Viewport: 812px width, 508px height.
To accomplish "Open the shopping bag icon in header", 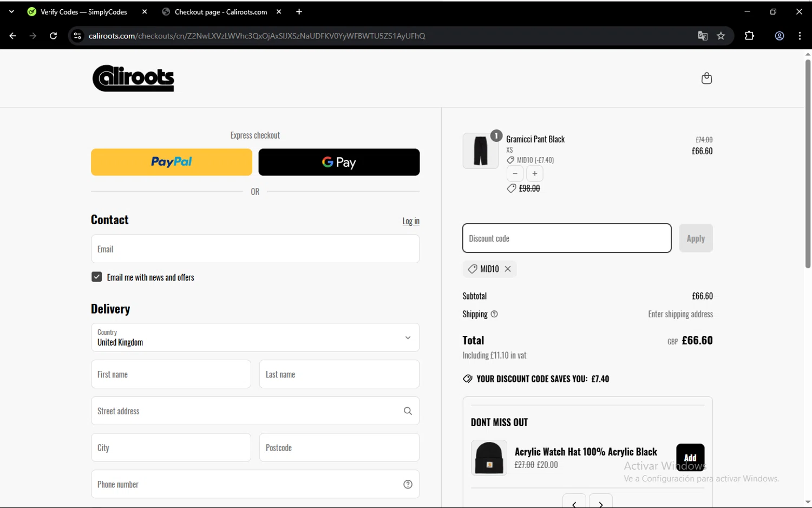I will tap(706, 79).
